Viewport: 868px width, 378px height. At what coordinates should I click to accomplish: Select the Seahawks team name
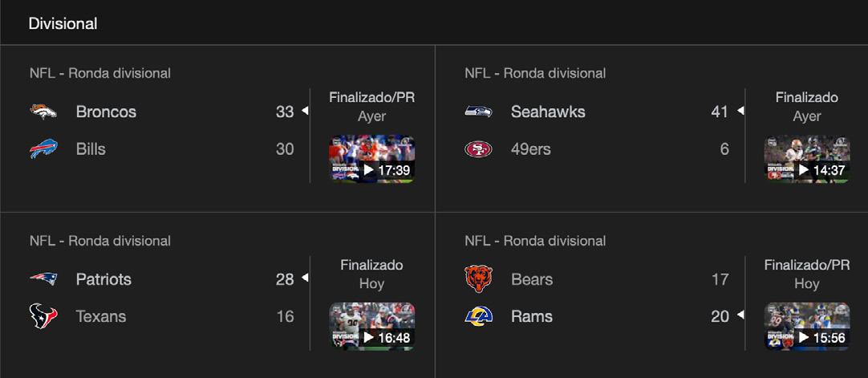548,112
